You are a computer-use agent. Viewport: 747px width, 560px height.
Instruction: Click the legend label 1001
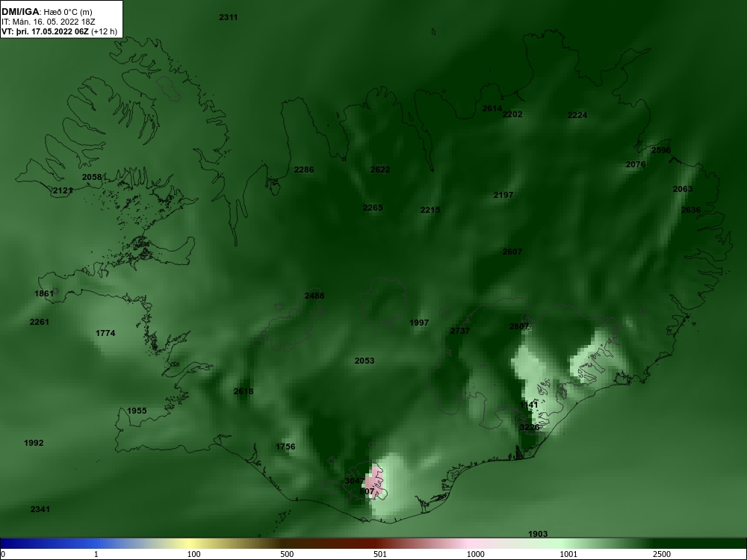[x=568, y=554]
